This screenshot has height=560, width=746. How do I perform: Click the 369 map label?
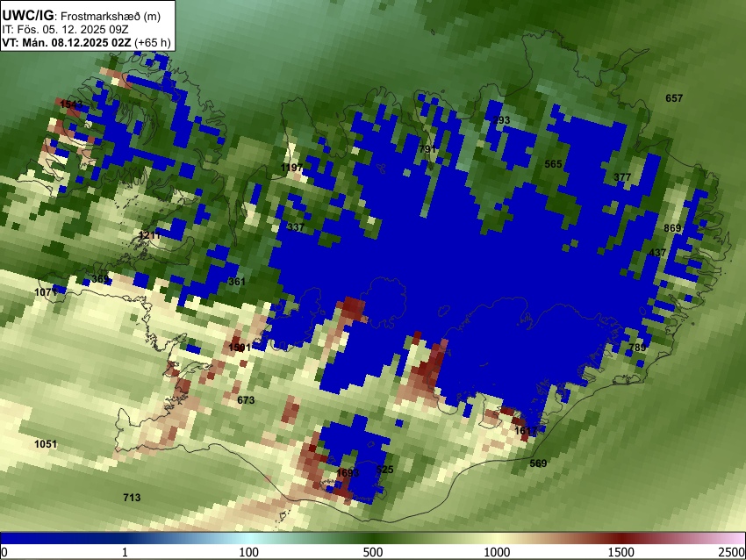100,278
